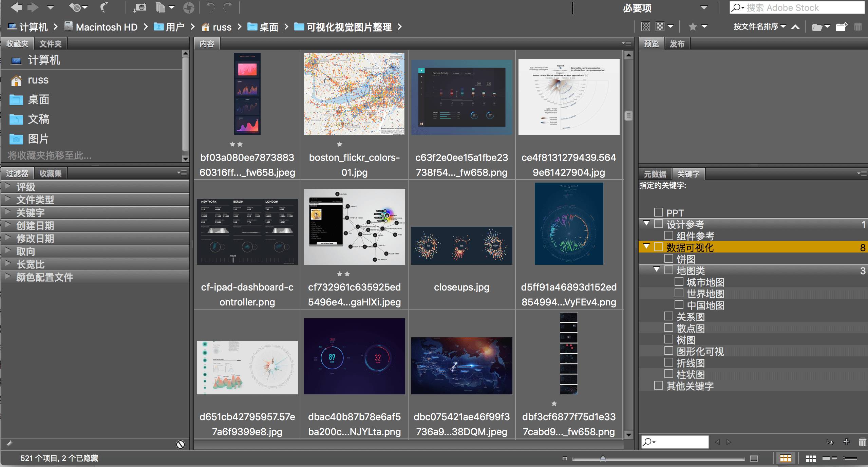Switch to the 元数据 tab
The height and width of the screenshot is (467, 868).
coord(655,174)
